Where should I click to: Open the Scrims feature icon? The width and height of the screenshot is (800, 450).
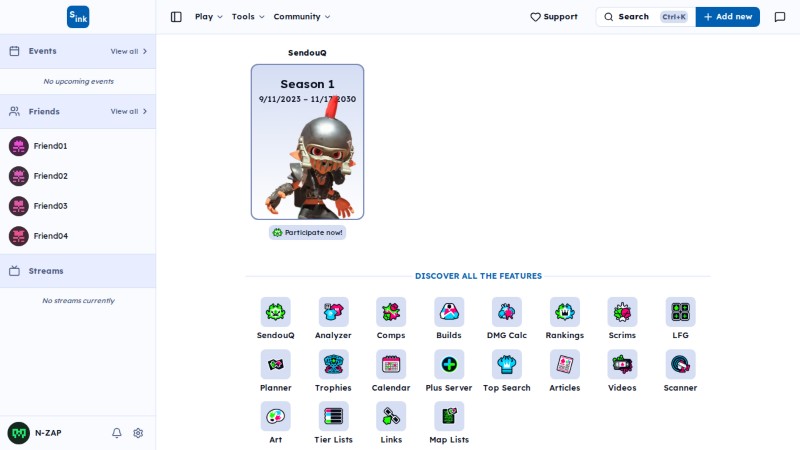[x=622, y=312]
